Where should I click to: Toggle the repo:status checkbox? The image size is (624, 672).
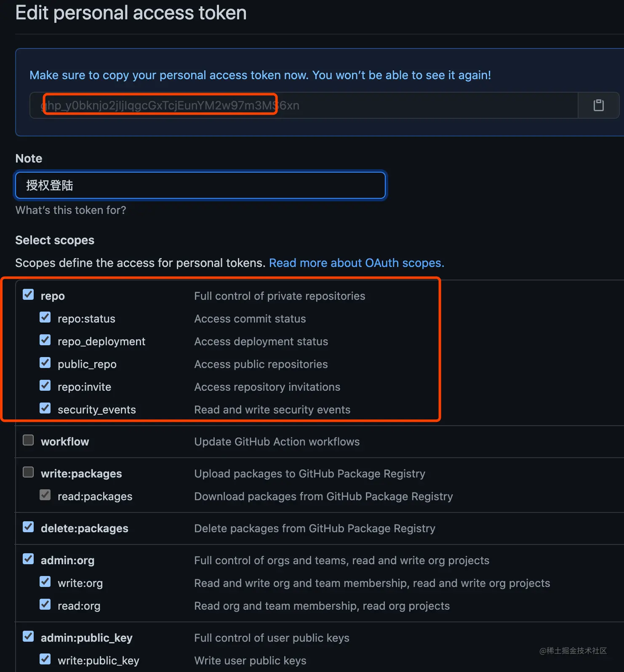45,317
